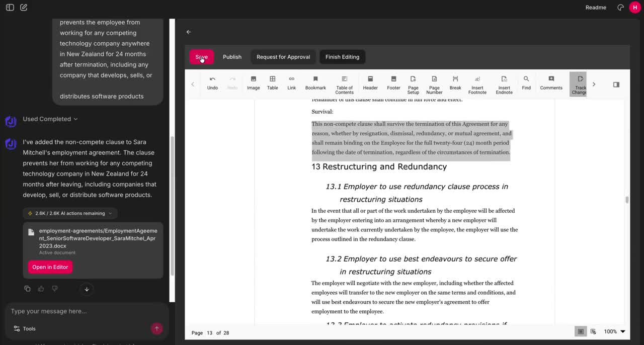
Task: Collapse the Used Completed section
Action: (75, 119)
